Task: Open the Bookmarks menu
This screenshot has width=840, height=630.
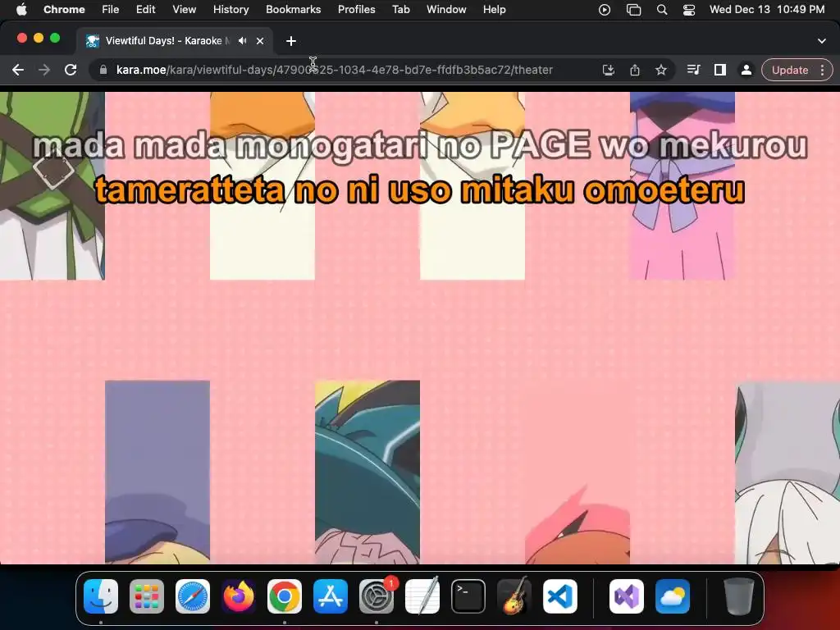Action: tap(293, 10)
